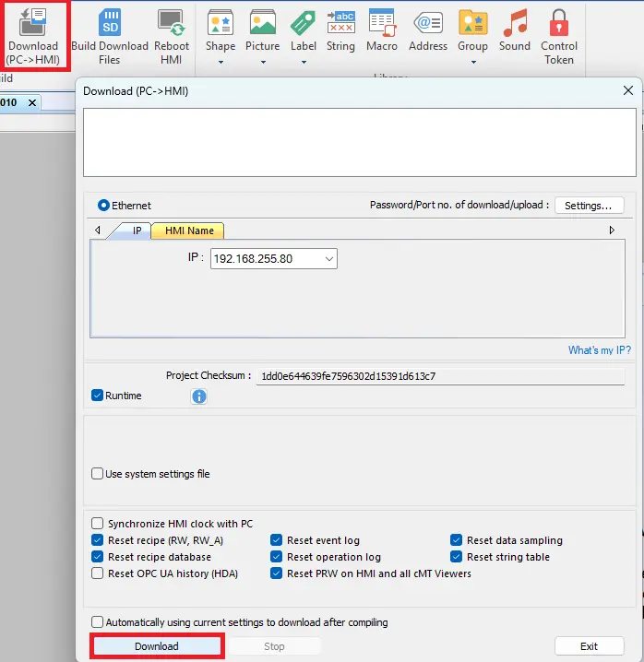
Task: Open the Shape library icon
Action: pos(221,30)
